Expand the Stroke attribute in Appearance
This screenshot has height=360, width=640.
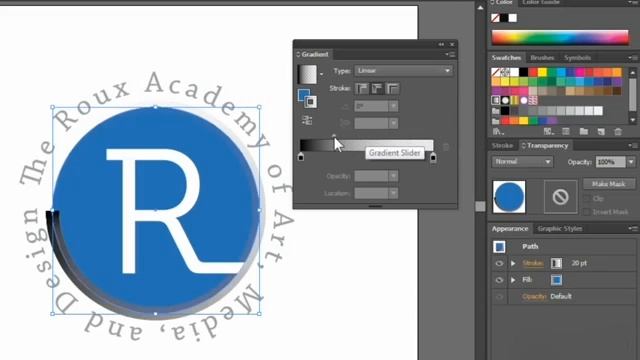513,264
